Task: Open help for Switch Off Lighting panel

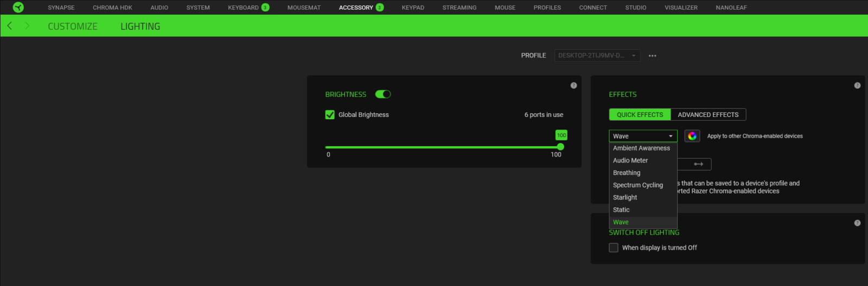Action: (857, 223)
